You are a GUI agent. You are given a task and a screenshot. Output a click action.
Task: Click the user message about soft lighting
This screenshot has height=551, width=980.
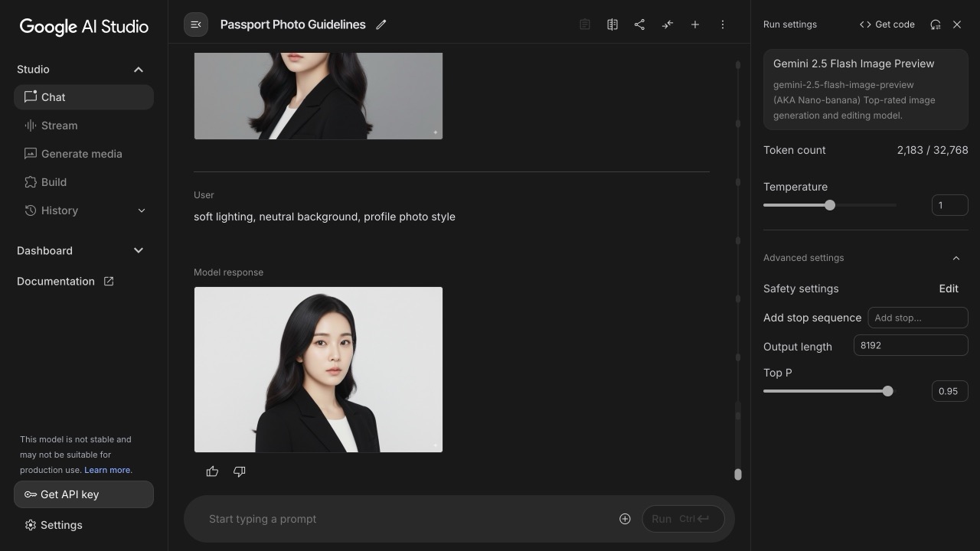coord(325,217)
